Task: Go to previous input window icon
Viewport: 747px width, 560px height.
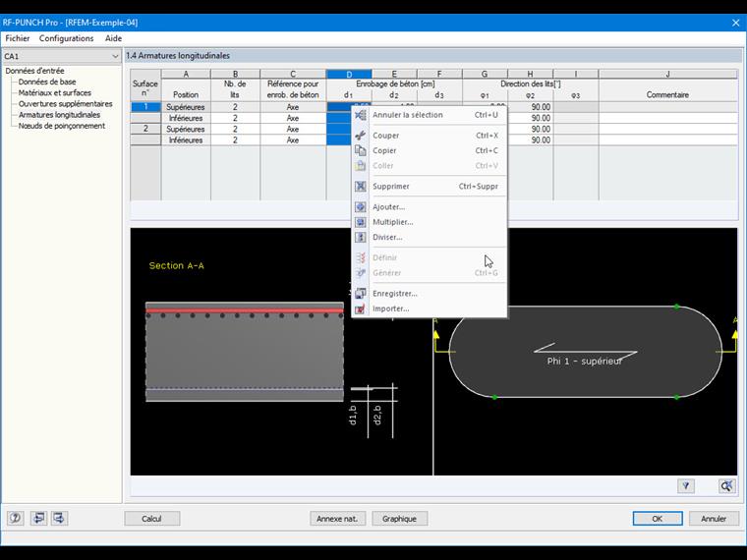Action: coord(38,518)
